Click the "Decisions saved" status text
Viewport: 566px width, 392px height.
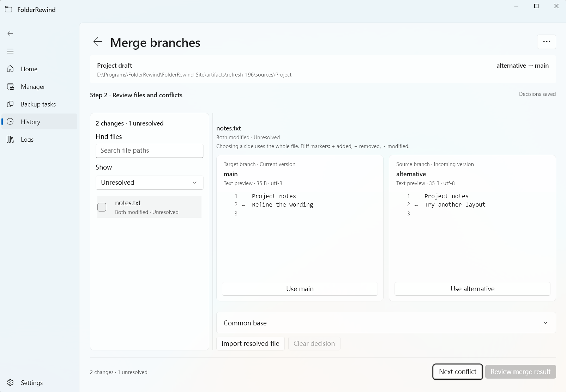537,94
